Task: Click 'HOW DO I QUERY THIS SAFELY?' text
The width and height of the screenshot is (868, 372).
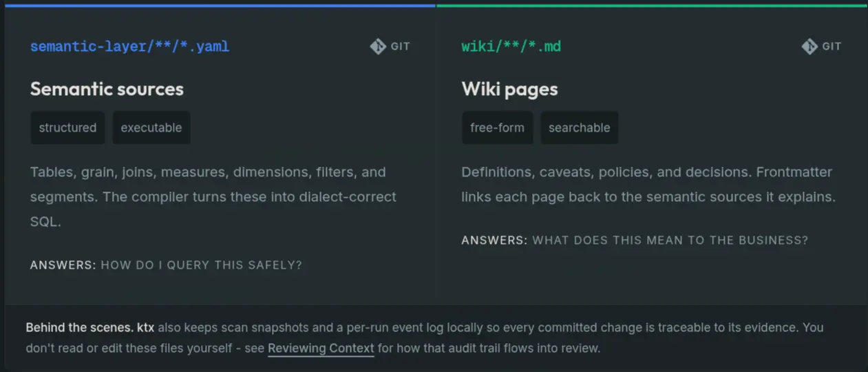Action: click(202, 265)
